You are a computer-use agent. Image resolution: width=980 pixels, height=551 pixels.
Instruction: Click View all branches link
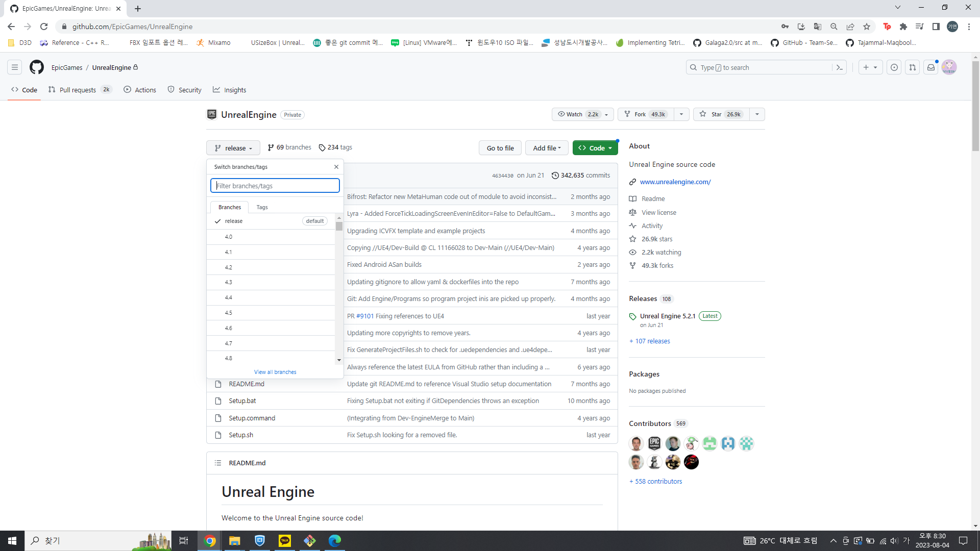pyautogui.click(x=275, y=372)
